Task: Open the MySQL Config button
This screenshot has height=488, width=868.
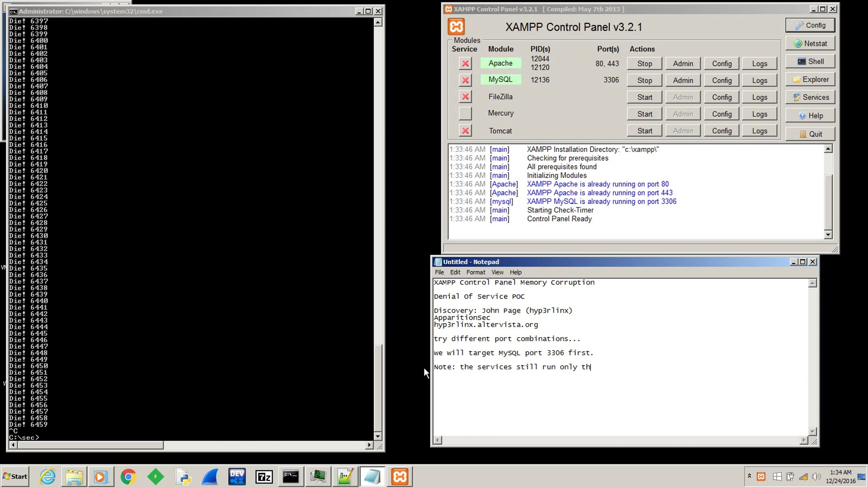Action: pos(722,80)
